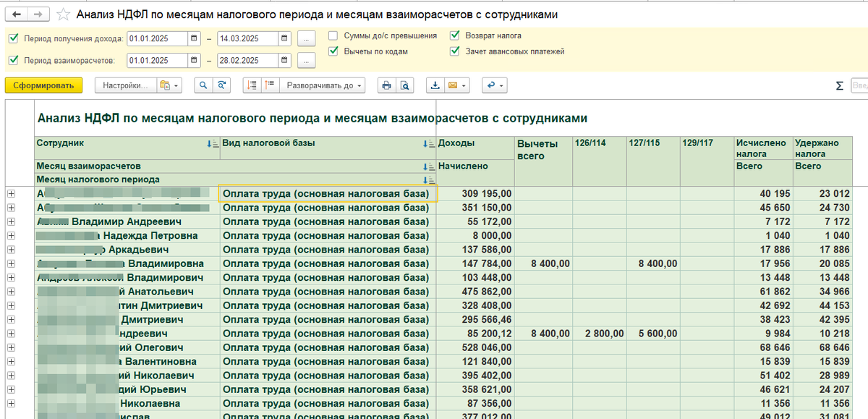Sort by Вид налоговой базы column header
Screen dimensions: 868x419
click(426, 143)
